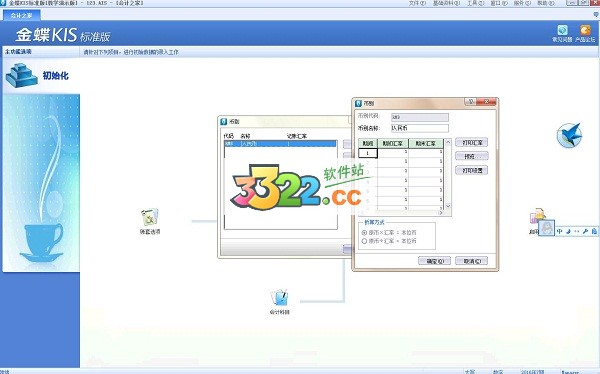Switch to the 会计之家 tab
The height and width of the screenshot is (374, 600).
coord(21,16)
